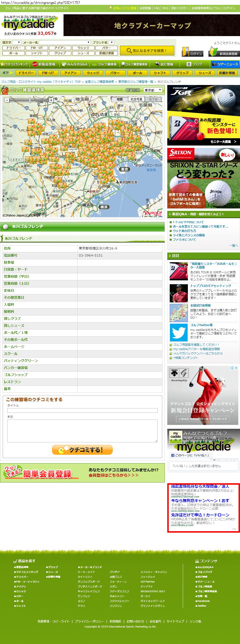240x644 pixels.
Task: Open footer link サイトマップ
Action: tap(175, 621)
